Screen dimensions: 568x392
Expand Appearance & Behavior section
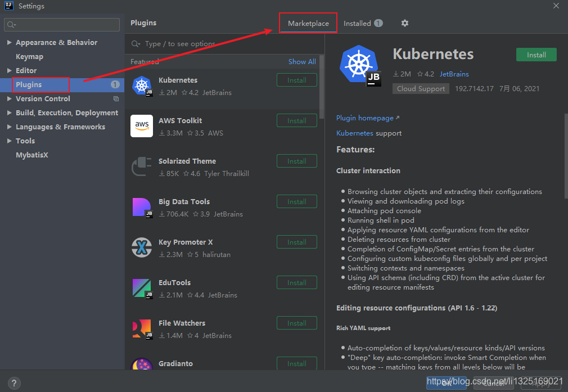(x=9, y=42)
